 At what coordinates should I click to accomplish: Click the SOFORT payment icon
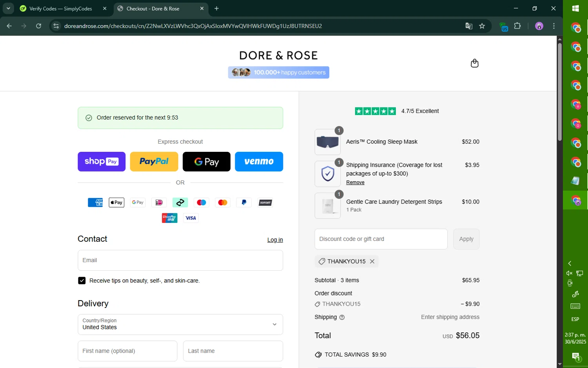[x=265, y=202]
